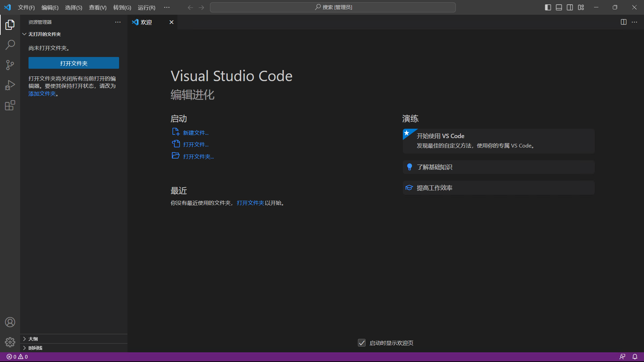
Task: Click the Visual Studio Code heading
Action: tap(231, 76)
